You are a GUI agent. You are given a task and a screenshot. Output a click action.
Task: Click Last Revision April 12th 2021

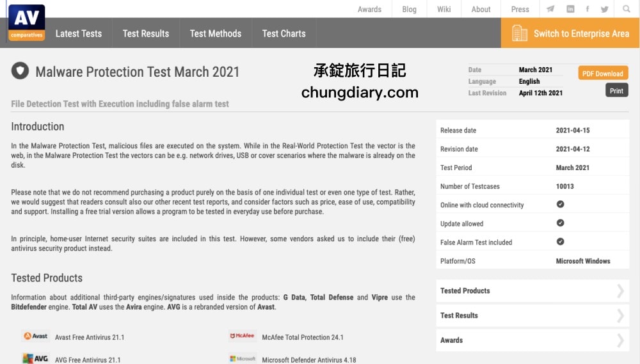[540, 93]
